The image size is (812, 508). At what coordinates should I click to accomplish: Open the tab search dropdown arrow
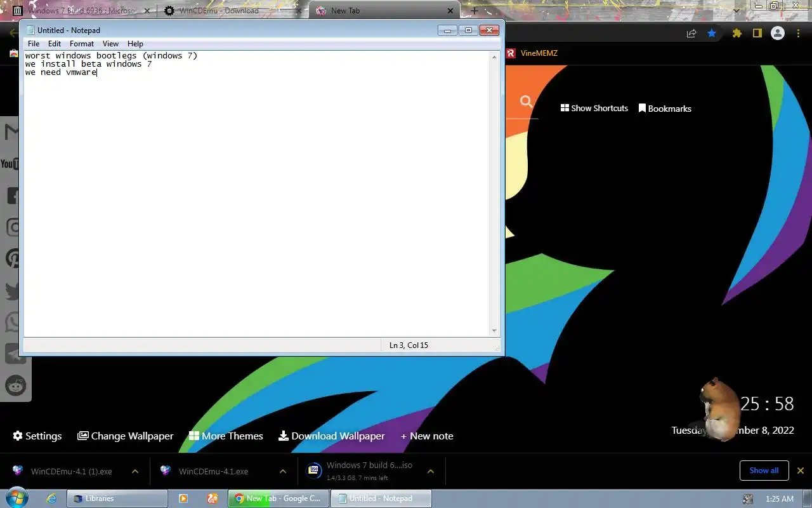point(736,11)
